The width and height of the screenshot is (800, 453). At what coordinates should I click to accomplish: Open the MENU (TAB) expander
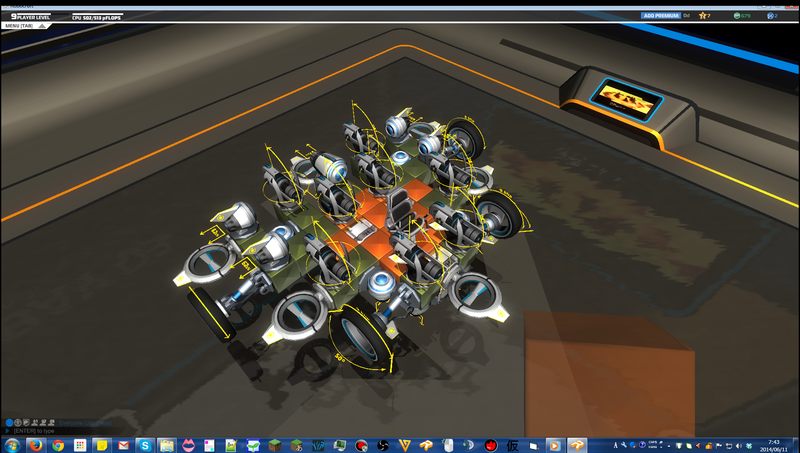[x=26, y=26]
